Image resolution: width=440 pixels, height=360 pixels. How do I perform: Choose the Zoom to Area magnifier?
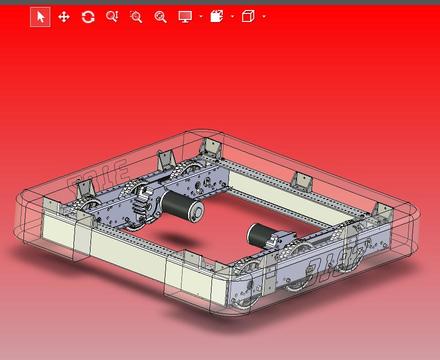(136, 17)
